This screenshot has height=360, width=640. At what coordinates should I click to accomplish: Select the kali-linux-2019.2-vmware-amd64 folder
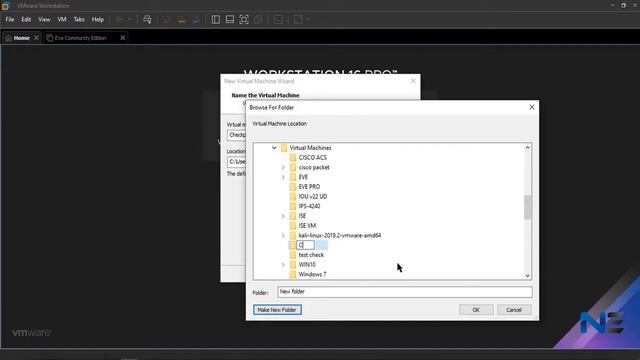pos(340,236)
